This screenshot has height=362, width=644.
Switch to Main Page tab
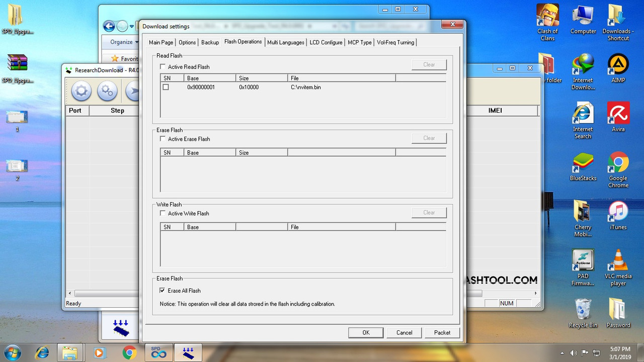click(x=161, y=42)
